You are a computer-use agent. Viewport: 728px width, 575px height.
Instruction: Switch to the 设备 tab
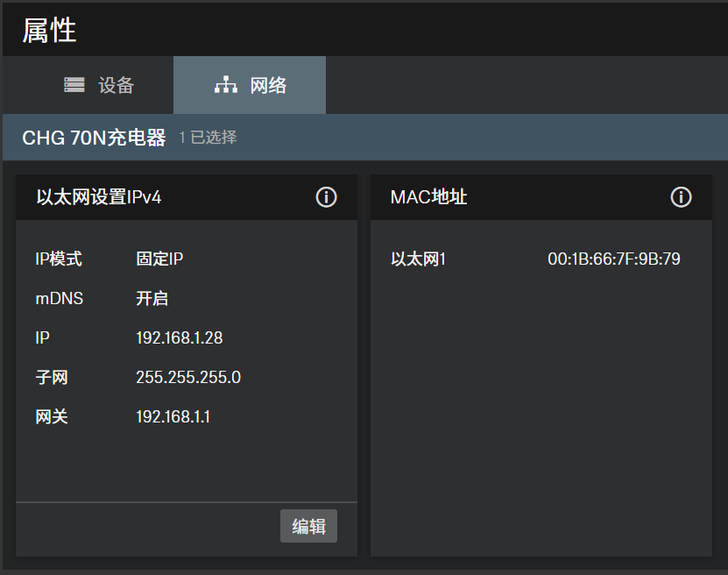(x=116, y=85)
